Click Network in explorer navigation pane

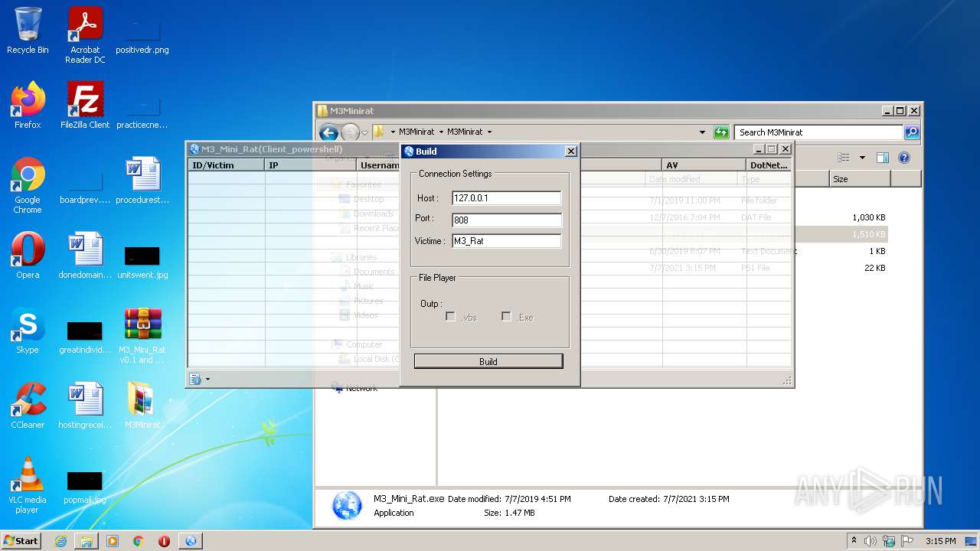pos(361,388)
